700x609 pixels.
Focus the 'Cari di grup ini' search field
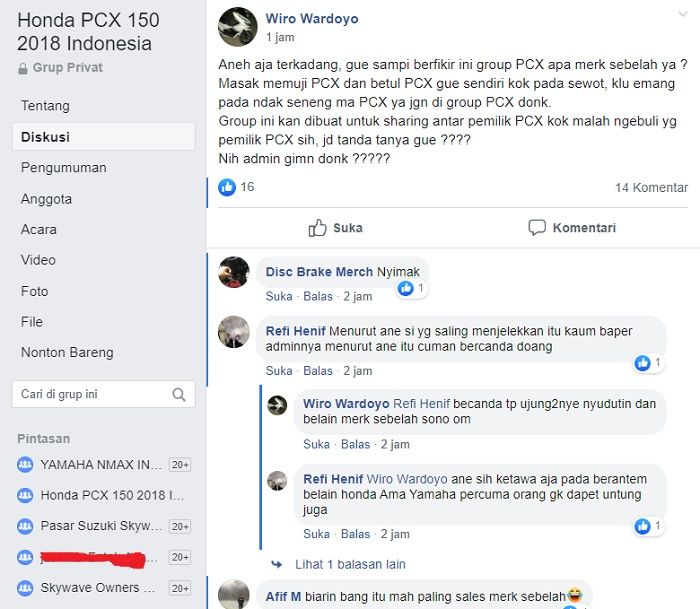coord(104,394)
